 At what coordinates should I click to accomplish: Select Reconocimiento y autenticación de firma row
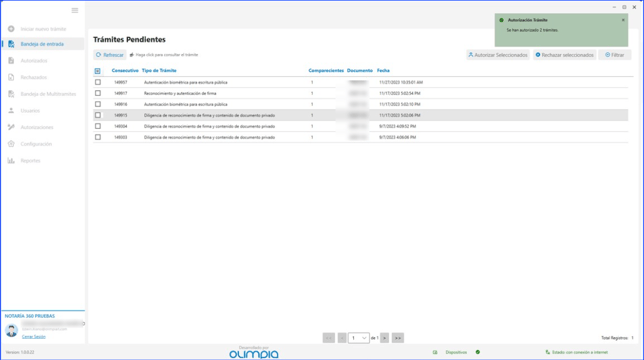point(361,93)
